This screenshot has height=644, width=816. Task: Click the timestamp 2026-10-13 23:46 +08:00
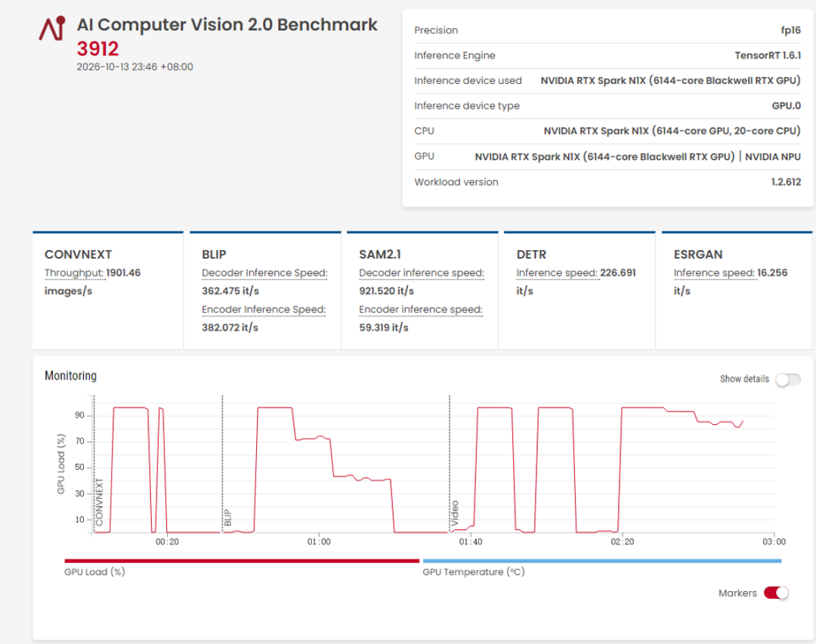click(134, 67)
